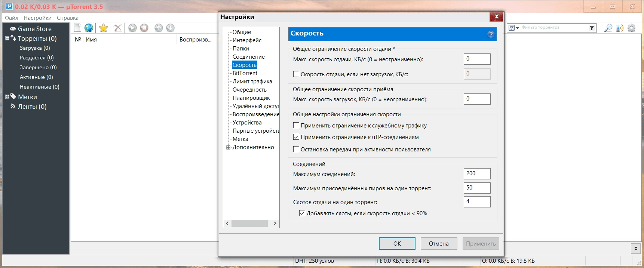Click the black funnel filter icon
The image size is (644, 268).
(592, 28)
